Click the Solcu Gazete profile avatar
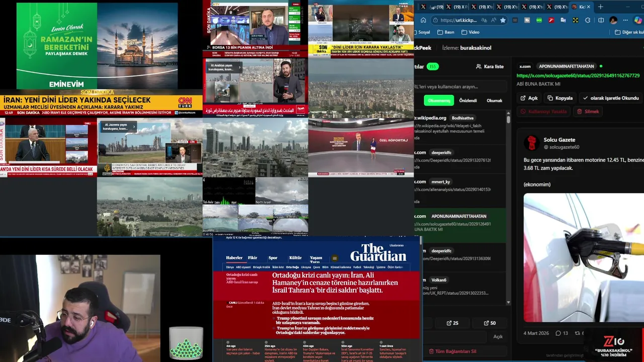The height and width of the screenshot is (362, 644). (531, 143)
